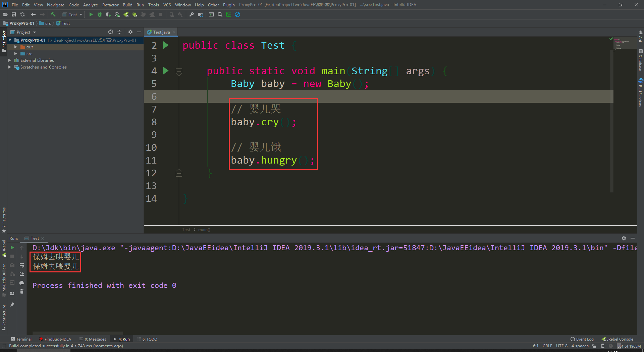The height and width of the screenshot is (352, 644).
Task: Expand the out folder in the project tree
Action: tap(15, 47)
